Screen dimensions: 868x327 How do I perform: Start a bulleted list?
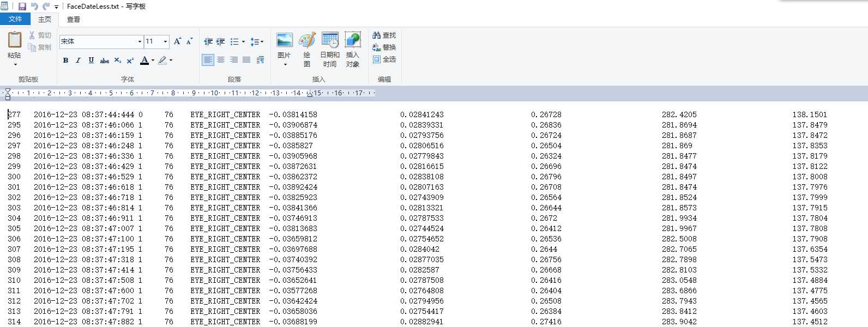[234, 41]
